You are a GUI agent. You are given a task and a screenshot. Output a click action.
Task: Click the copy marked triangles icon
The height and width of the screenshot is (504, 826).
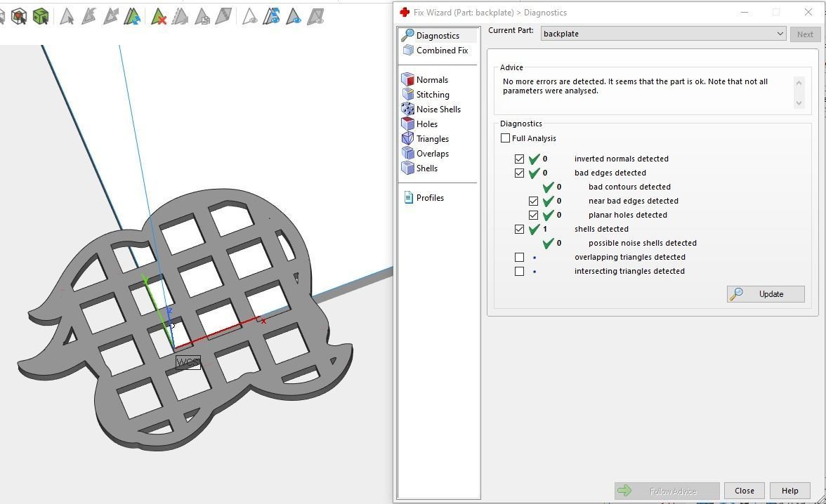(202, 16)
